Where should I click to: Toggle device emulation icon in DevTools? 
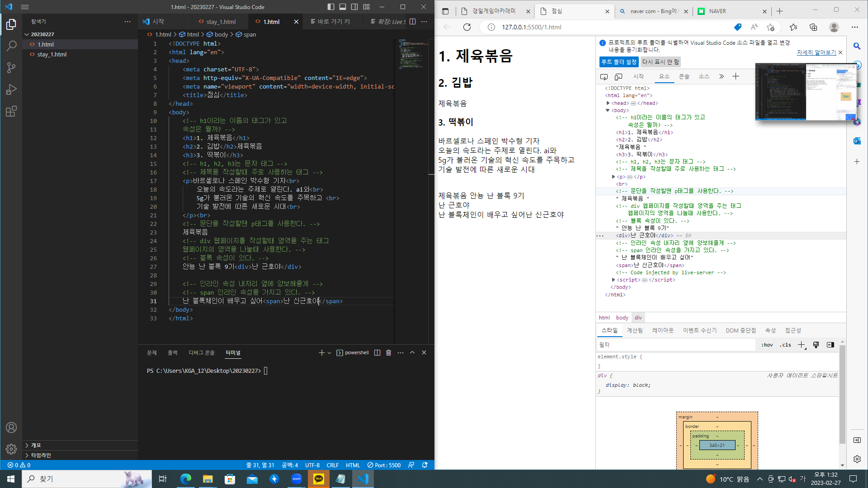point(618,76)
